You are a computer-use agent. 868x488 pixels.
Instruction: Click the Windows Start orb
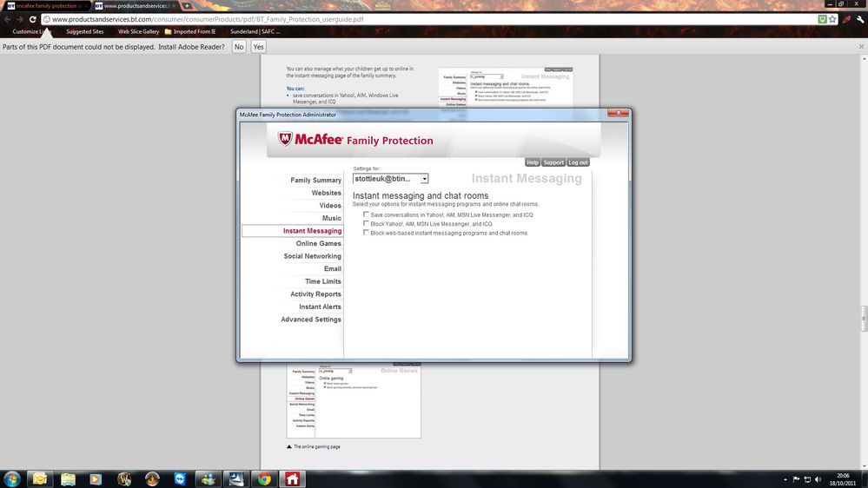click(11, 478)
